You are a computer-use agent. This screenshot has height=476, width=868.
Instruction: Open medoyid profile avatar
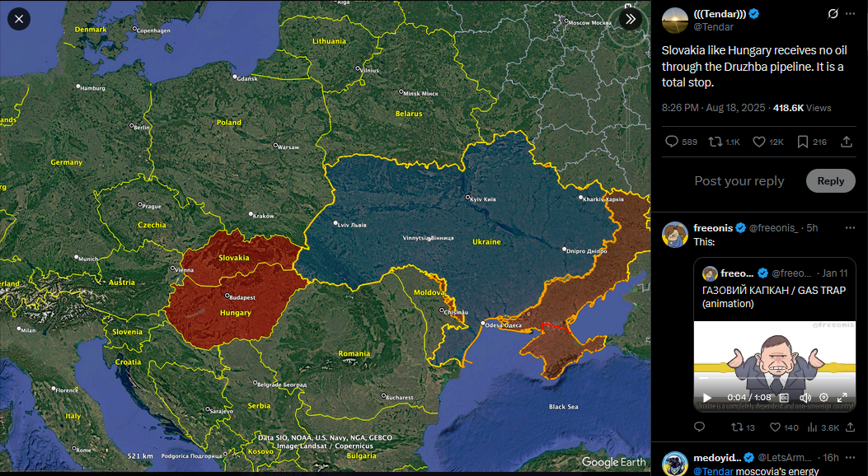pos(675,464)
